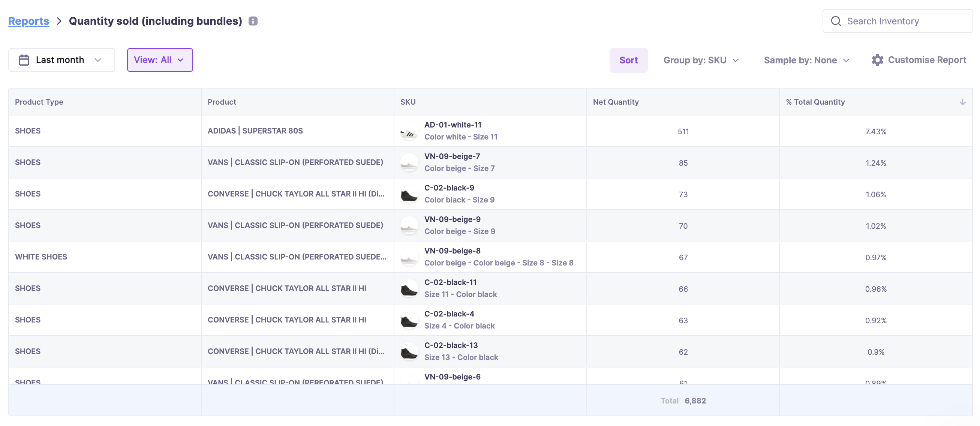Click percentage value 0.97%
Screen dimensions: 980x426
(x=876, y=258)
